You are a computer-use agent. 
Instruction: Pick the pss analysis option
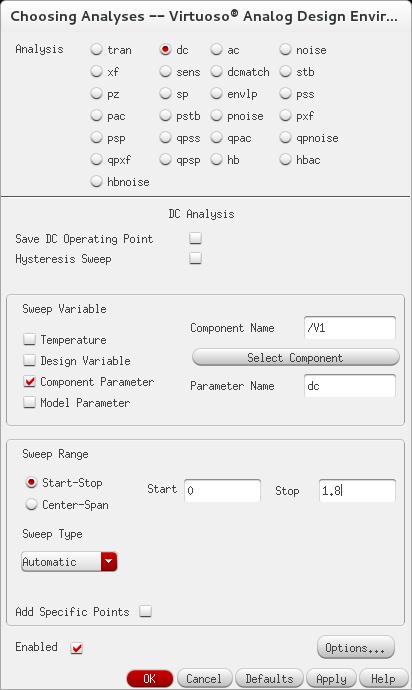[285, 94]
